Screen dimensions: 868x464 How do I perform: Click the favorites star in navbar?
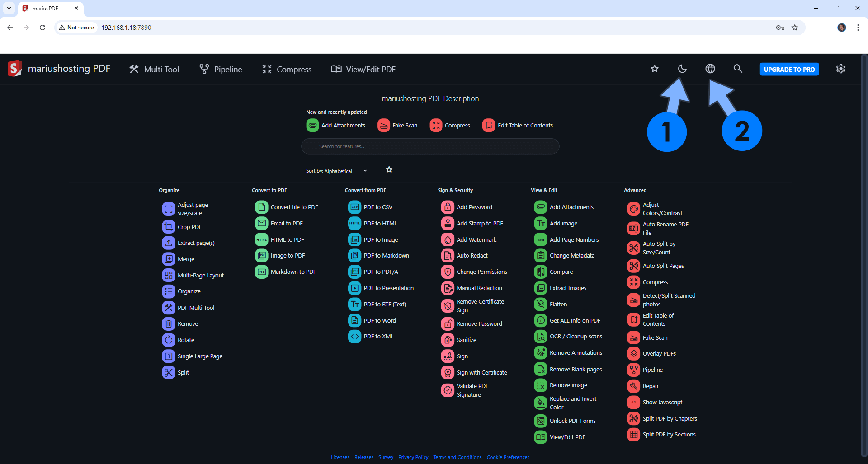655,69
